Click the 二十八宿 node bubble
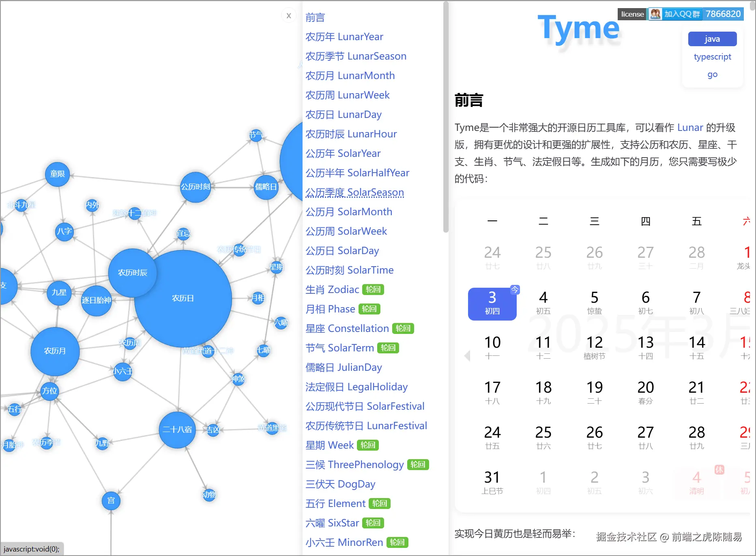 coord(177,430)
